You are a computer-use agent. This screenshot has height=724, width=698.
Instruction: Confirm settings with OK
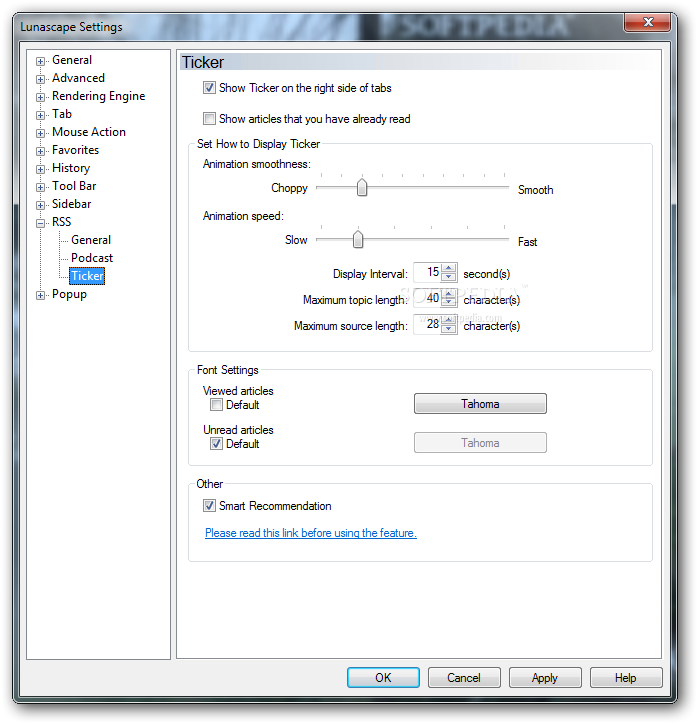coord(383,677)
